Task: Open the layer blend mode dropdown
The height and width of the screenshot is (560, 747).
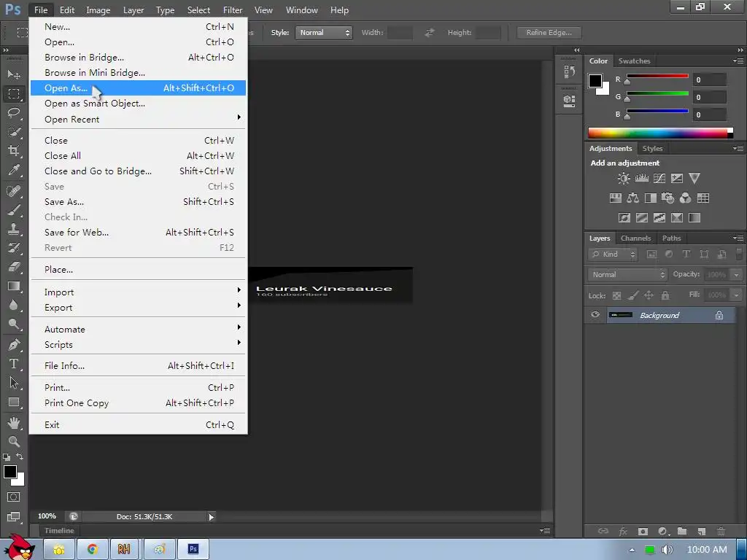Action: [x=627, y=274]
